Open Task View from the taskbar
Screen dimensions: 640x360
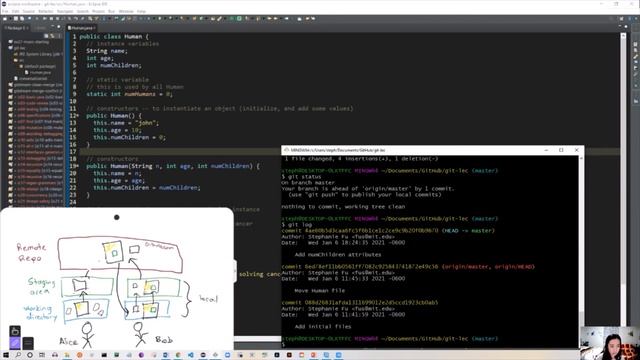pos(42,355)
